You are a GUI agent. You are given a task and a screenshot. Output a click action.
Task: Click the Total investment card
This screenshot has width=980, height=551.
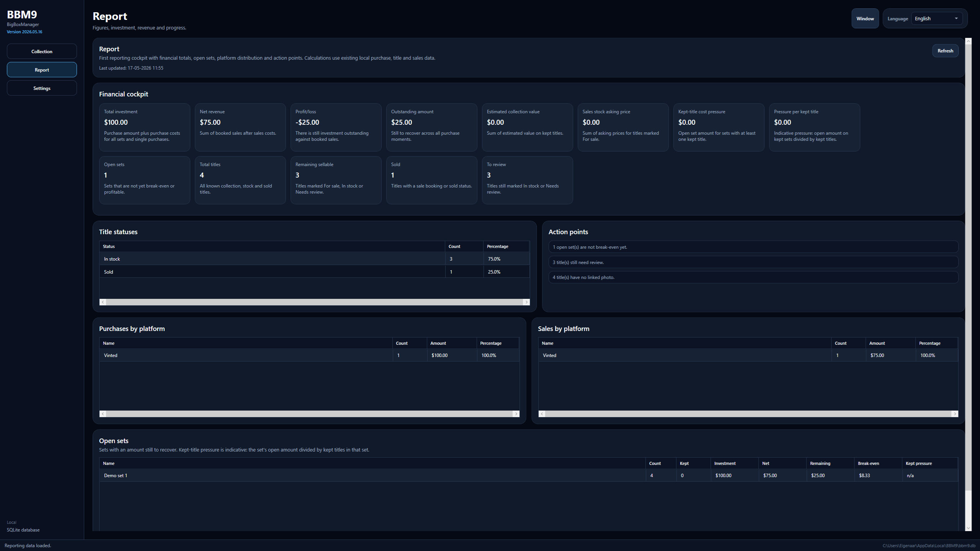coord(145,127)
